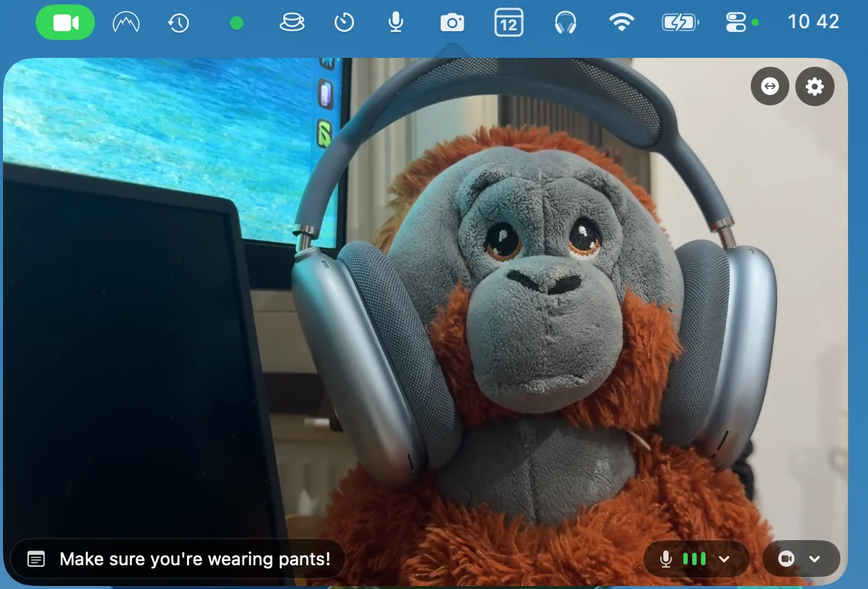Click the microphone menu bar icon
Viewport: 868px width, 589px height.
(x=395, y=23)
